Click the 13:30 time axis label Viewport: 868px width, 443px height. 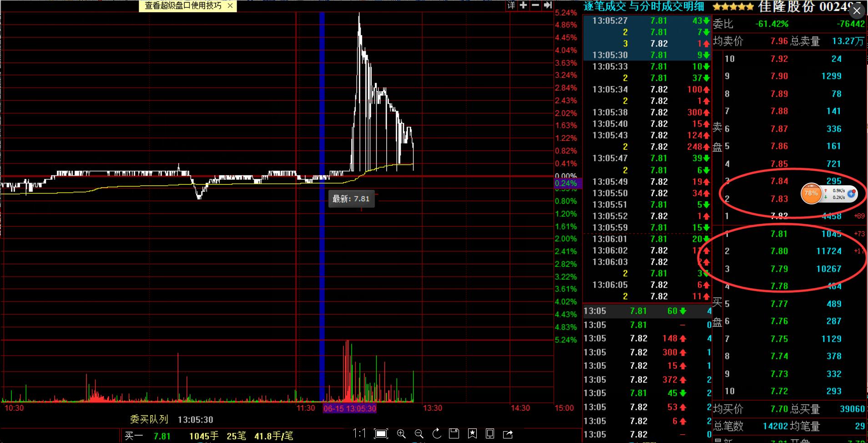click(432, 408)
